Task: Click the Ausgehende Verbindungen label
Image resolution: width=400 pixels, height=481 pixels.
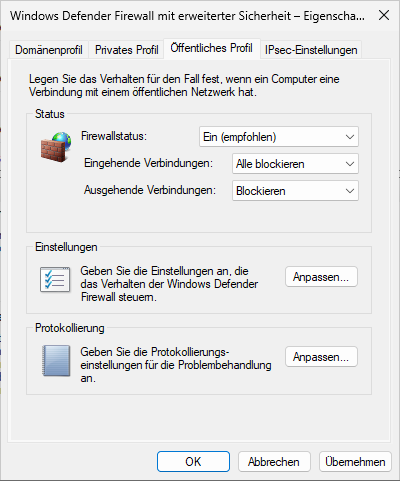Action: click(x=150, y=190)
